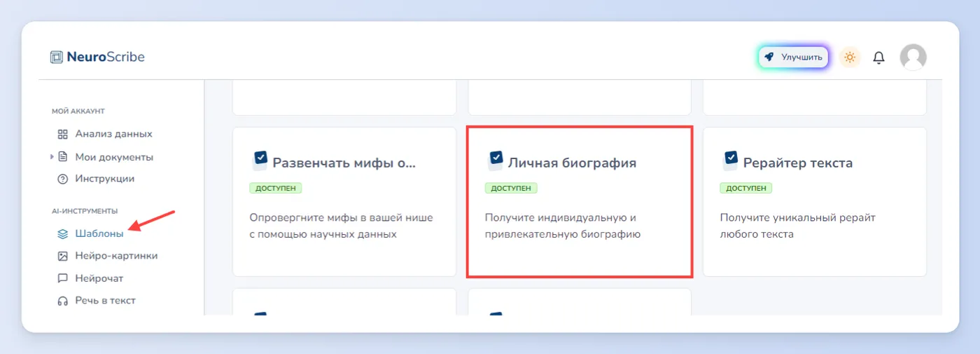Click the Улучшить upgrade button

tap(794, 57)
